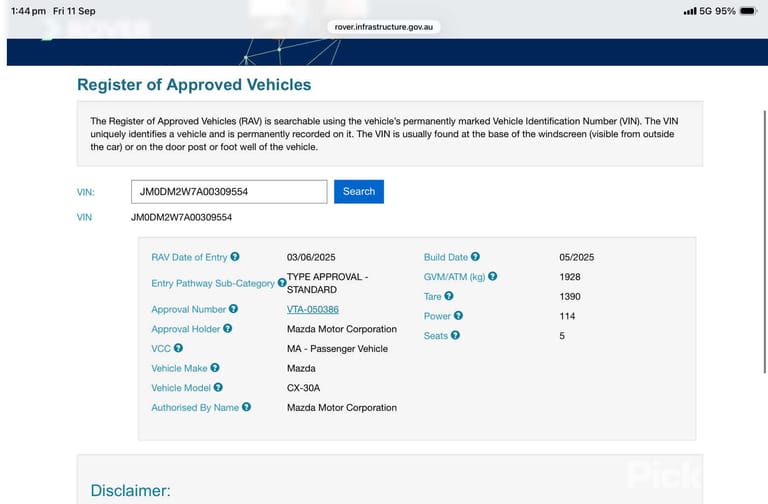768x504 pixels.
Task: Open help icon beside Build Date
Action: (475, 257)
